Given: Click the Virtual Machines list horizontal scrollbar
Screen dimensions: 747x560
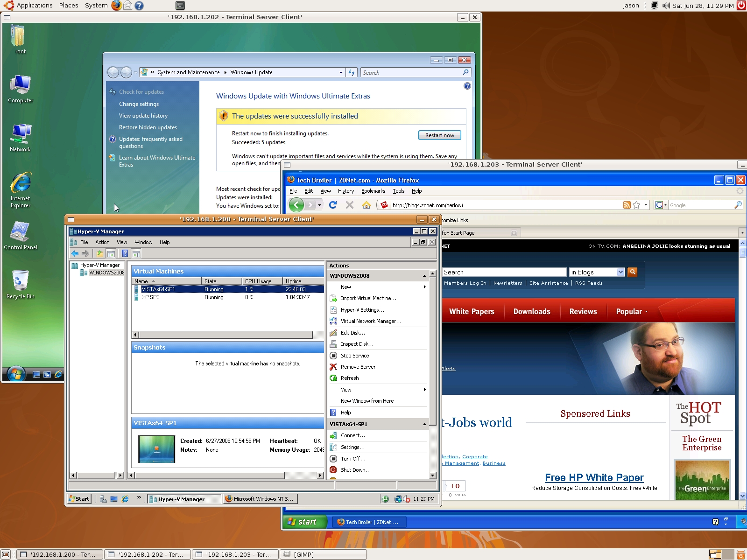Looking at the screenshot, I should [x=227, y=335].
